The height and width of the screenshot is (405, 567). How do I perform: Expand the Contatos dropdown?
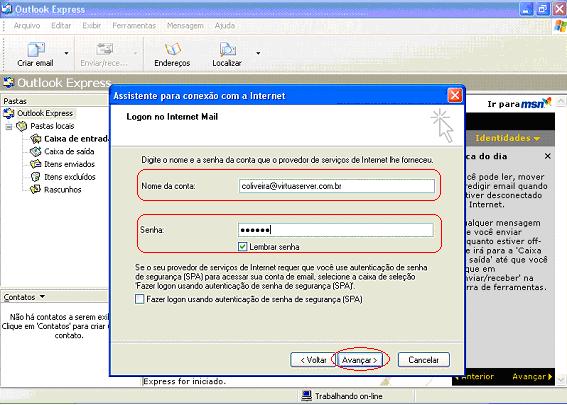43,297
